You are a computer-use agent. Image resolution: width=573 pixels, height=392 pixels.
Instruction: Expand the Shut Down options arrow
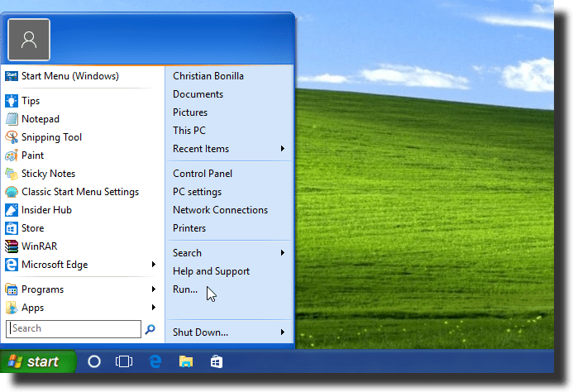click(x=283, y=332)
